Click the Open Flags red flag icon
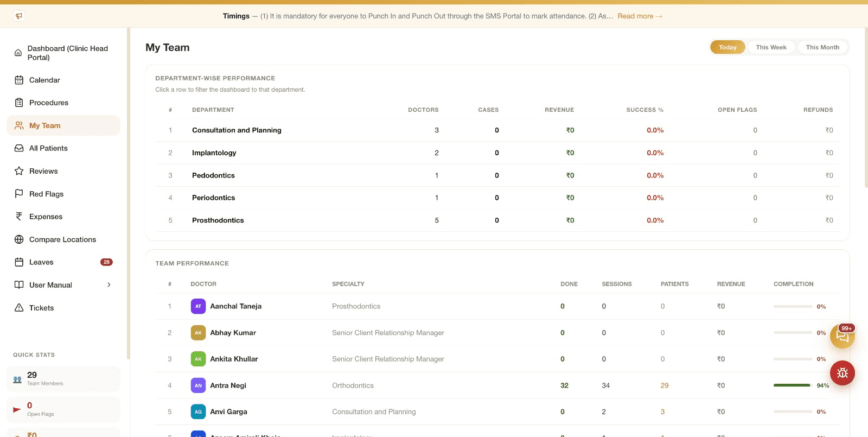The height and width of the screenshot is (437, 868). (x=17, y=410)
